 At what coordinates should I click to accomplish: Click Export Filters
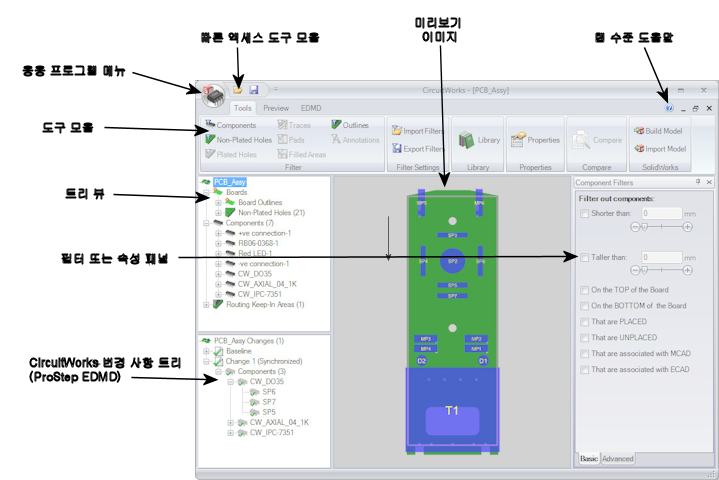coord(417,149)
